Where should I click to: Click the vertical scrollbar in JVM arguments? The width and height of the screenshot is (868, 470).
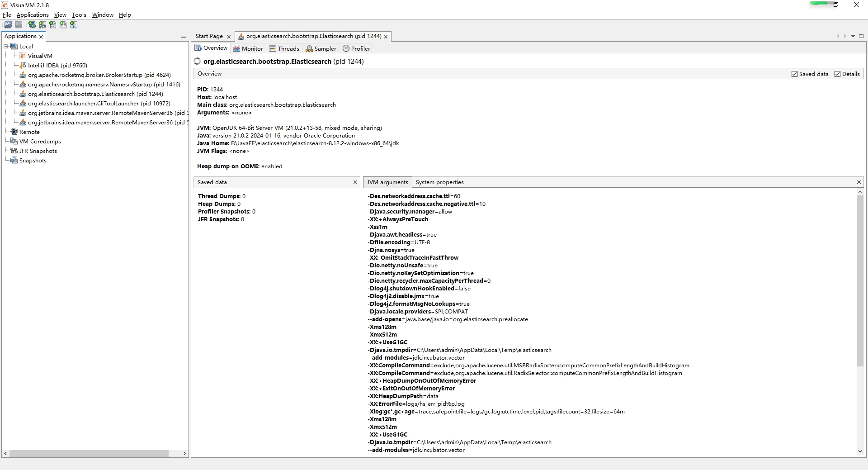[860, 280]
